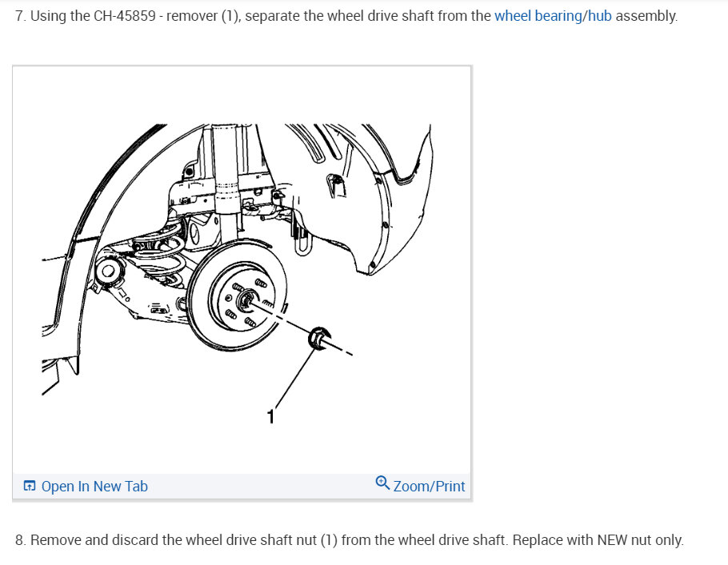Click the step 8 instruction text
The image size is (728, 565).
pos(349,540)
